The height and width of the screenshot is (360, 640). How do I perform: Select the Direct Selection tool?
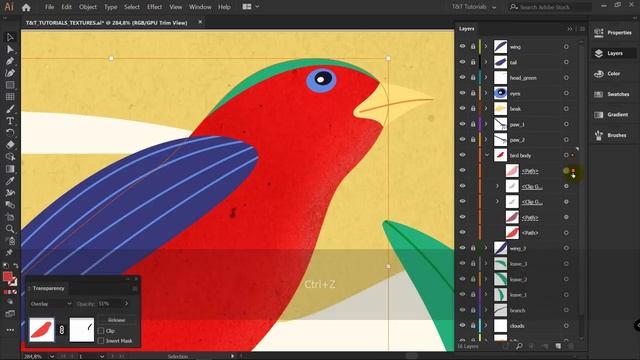(x=10, y=49)
